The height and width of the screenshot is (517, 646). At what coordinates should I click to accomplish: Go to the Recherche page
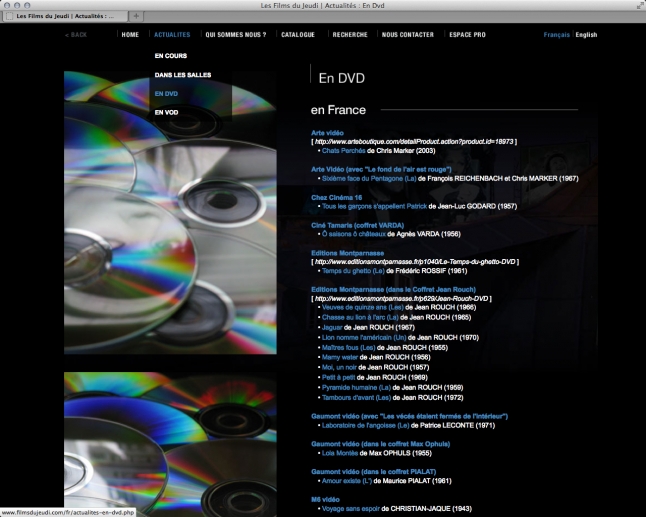(350, 35)
